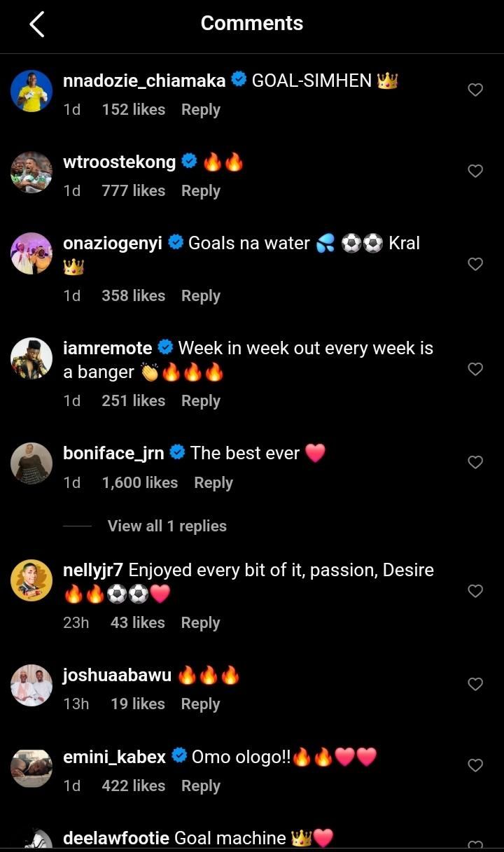Image resolution: width=504 pixels, height=852 pixels.
Task: Open nnadozie_chiamaka's profile picture
Action: pos(31,91)
